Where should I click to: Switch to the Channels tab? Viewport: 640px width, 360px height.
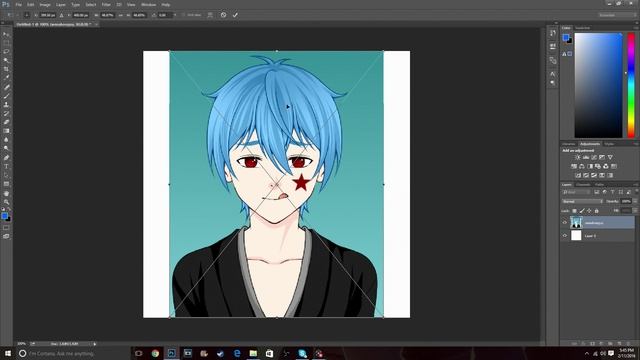[583, 184]
